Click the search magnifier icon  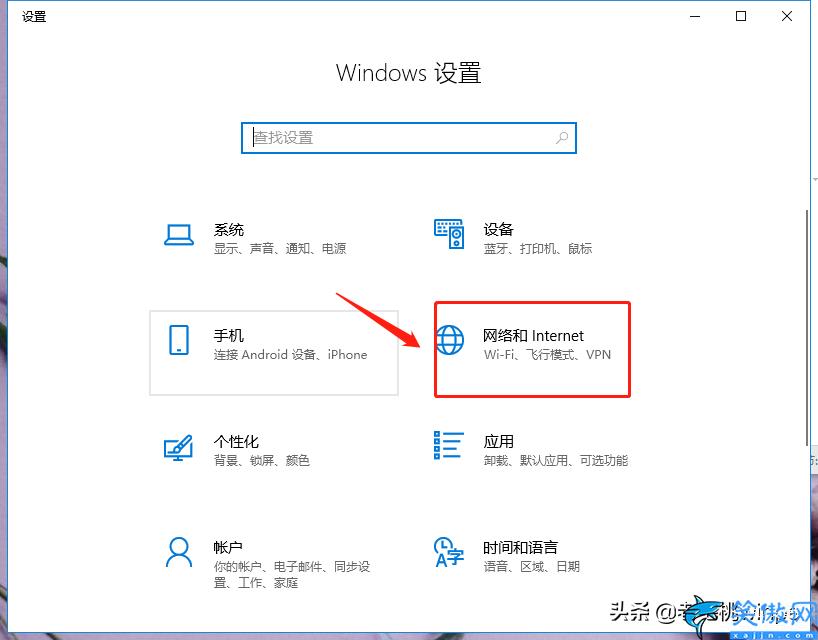(562, 138)
